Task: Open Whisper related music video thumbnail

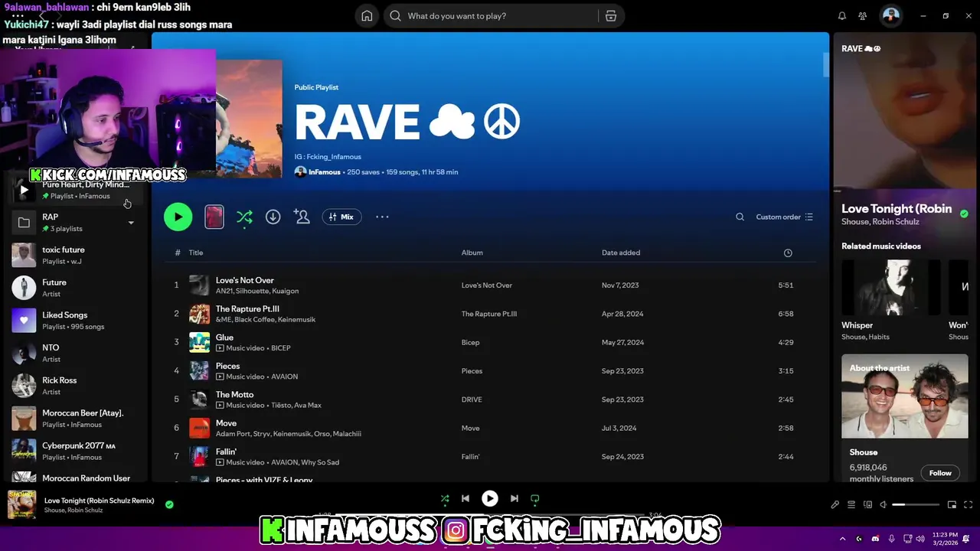Action: coord(891,287)
